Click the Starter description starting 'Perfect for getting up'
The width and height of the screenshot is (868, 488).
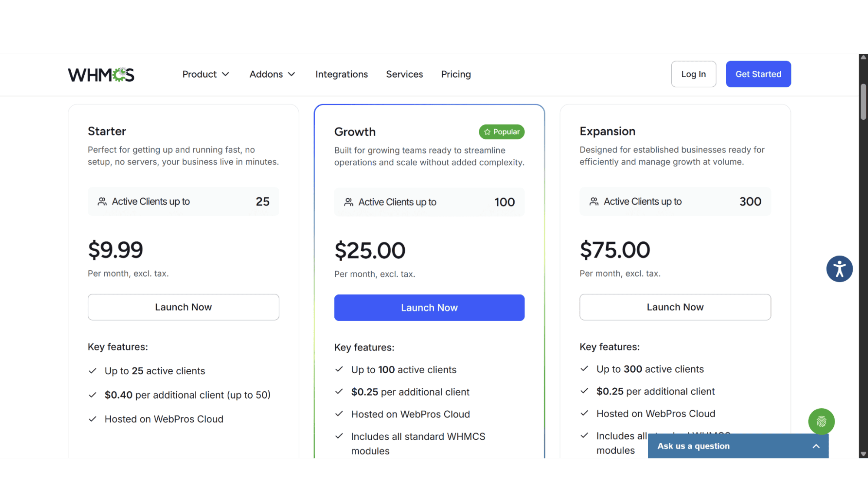point(183,156)
